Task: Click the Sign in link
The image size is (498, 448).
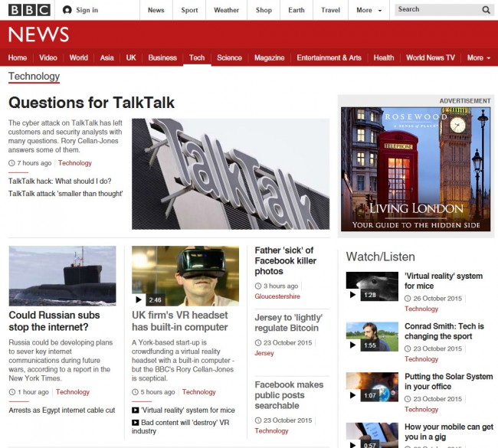Action: pos(87,10)
